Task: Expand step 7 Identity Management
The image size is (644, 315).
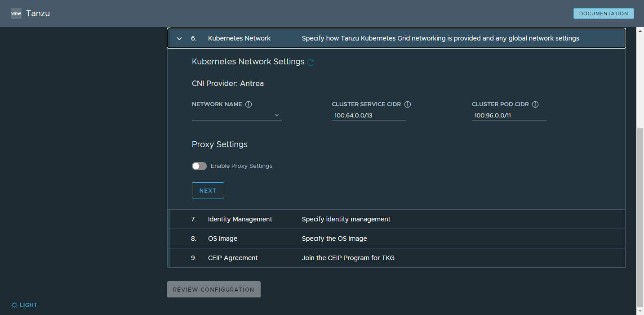Action: (x=396, y=219)
